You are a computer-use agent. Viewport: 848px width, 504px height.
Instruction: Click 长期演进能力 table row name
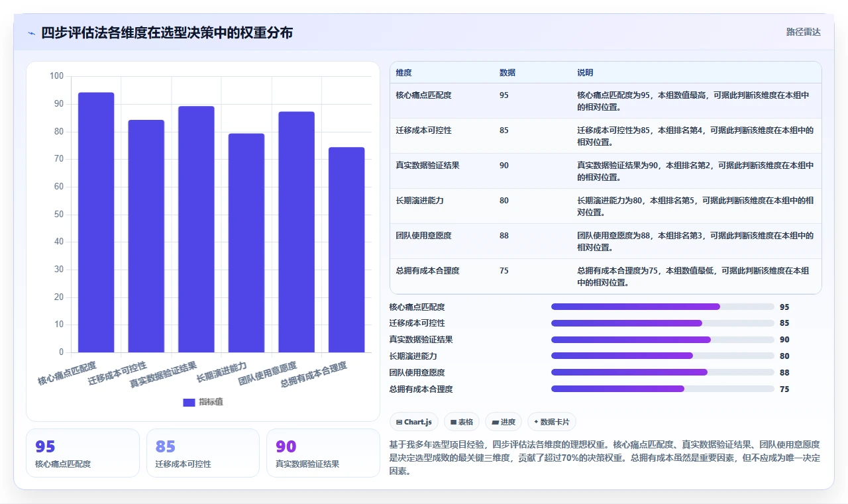click(x=420, y=201)
